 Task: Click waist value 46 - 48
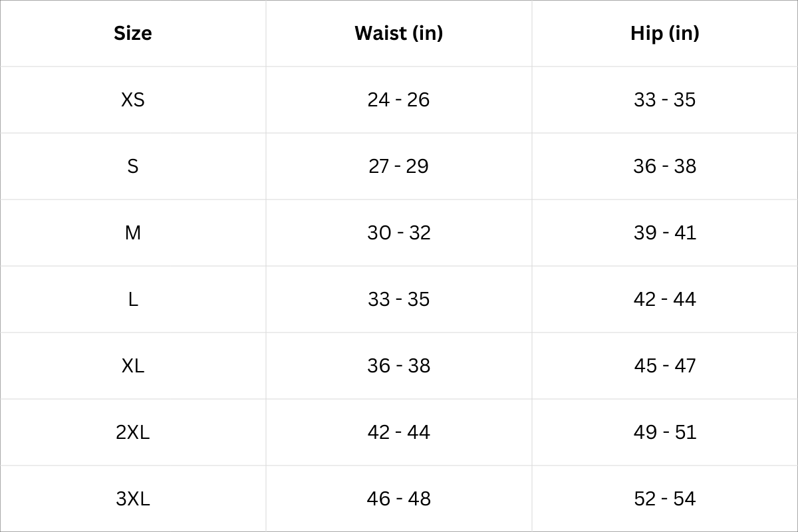398,499
